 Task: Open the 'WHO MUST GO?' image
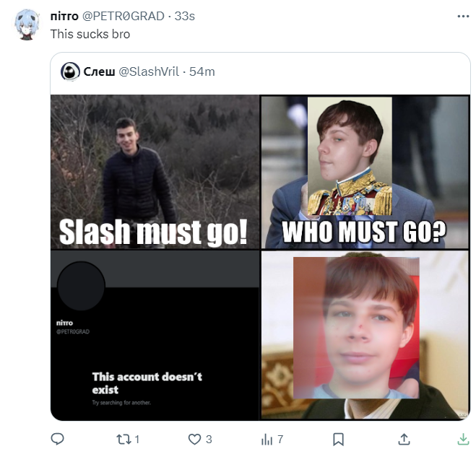[365, 172]
